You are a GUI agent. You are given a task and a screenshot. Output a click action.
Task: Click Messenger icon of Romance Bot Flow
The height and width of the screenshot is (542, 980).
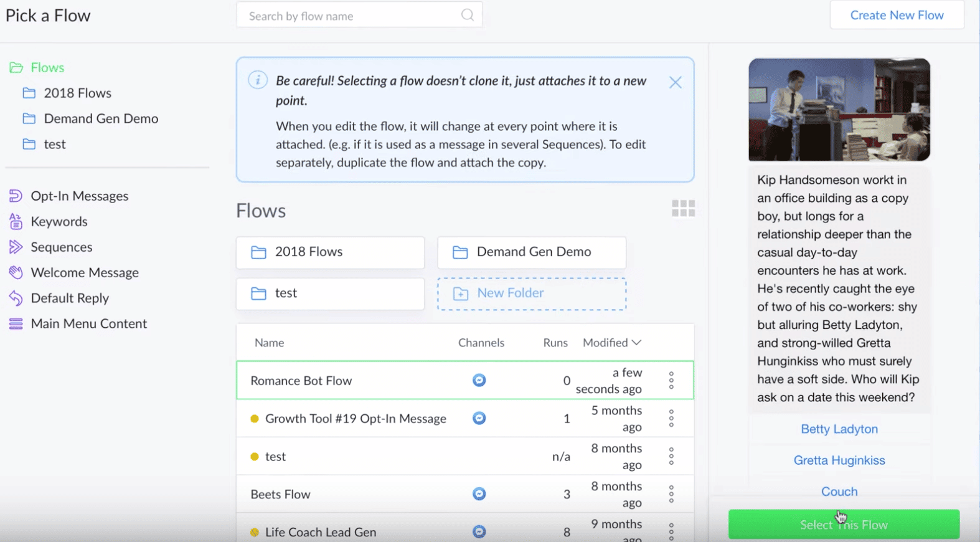479,380
